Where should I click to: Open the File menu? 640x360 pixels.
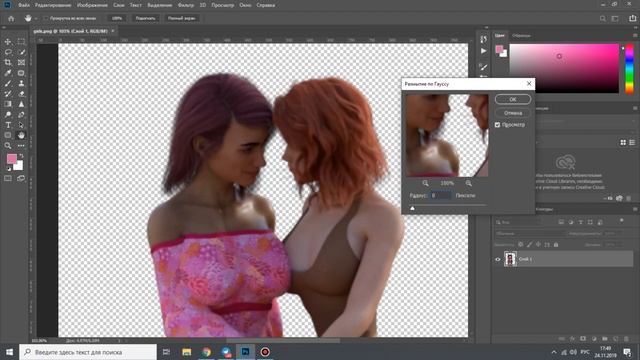[23, 5]
